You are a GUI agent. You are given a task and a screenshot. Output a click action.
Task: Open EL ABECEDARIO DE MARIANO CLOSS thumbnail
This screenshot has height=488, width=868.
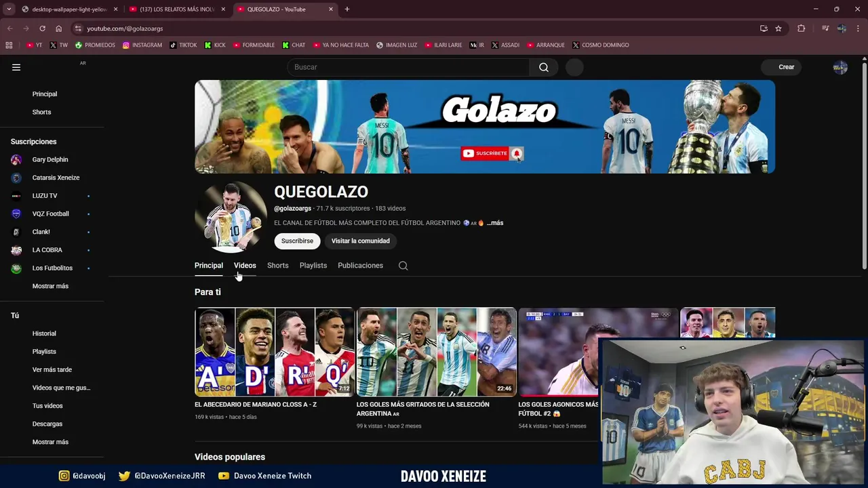click(274, 352)
